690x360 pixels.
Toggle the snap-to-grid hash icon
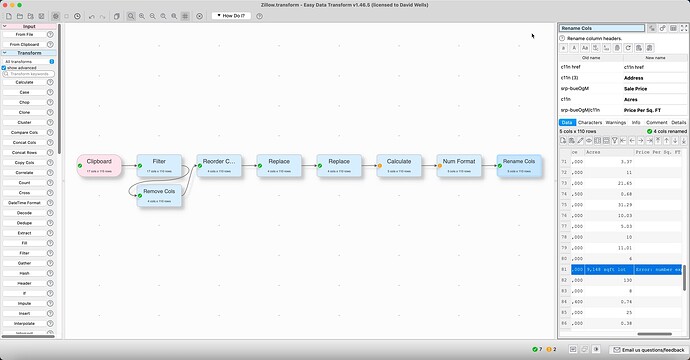pyautogui.click(x=185, y=16)
